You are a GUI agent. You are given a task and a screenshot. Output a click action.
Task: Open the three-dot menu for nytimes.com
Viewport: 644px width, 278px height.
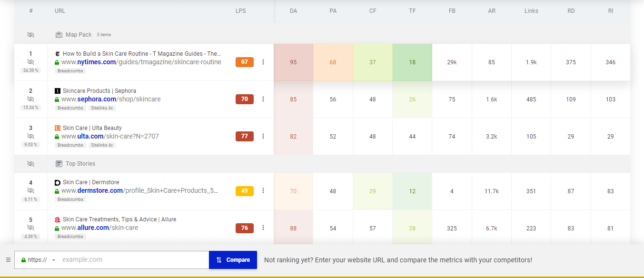pyautogui.click(x=263, y=62)
